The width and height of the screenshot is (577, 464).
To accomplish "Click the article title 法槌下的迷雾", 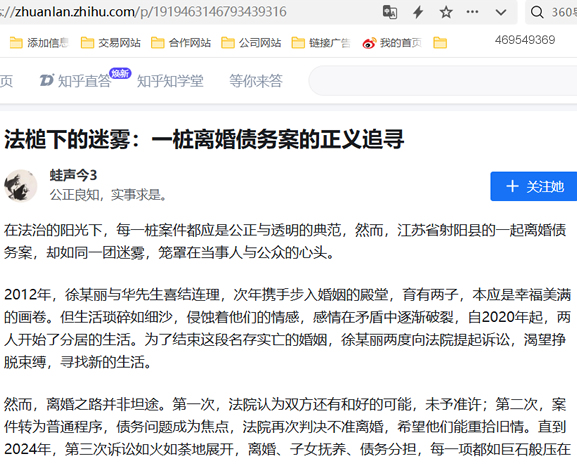I will (x=204, y=139).
